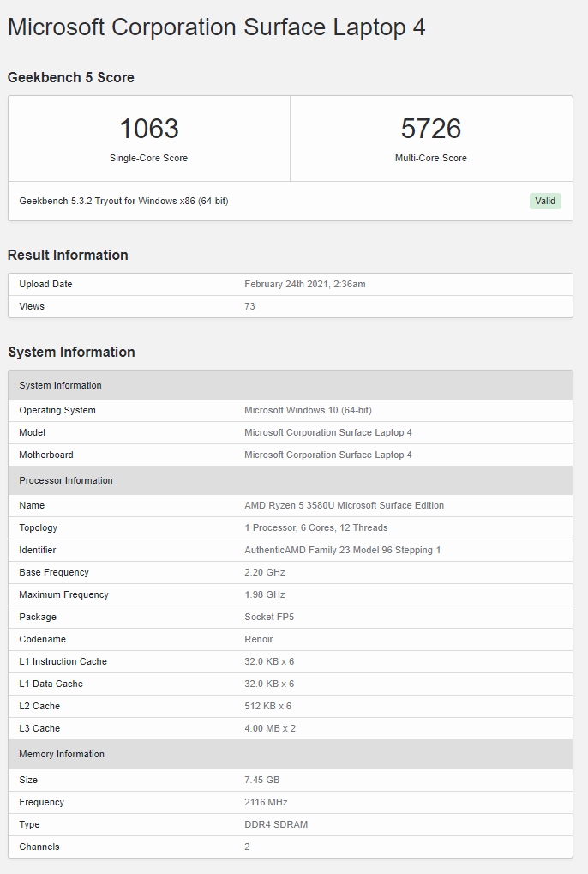This screenshot has height=874, width=588.
Task: Click the Codename label
Action: 42,639
